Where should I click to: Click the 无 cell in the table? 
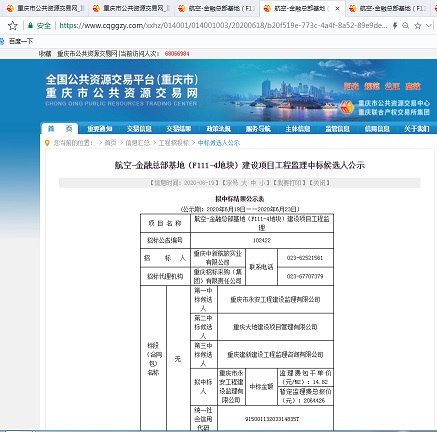[178, 359]
